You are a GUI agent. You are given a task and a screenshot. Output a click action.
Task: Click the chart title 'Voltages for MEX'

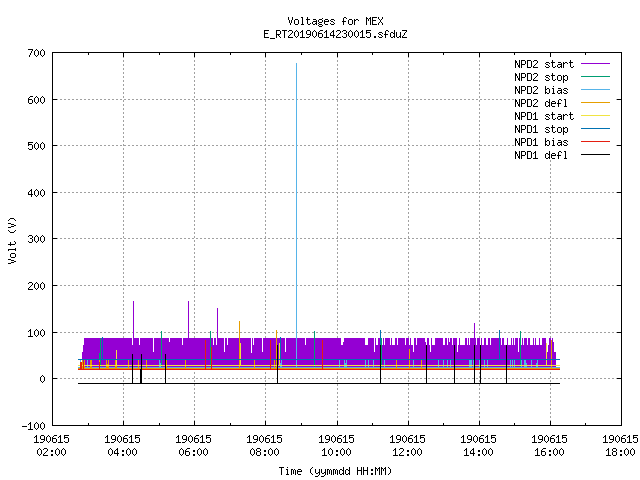point(335,21)
